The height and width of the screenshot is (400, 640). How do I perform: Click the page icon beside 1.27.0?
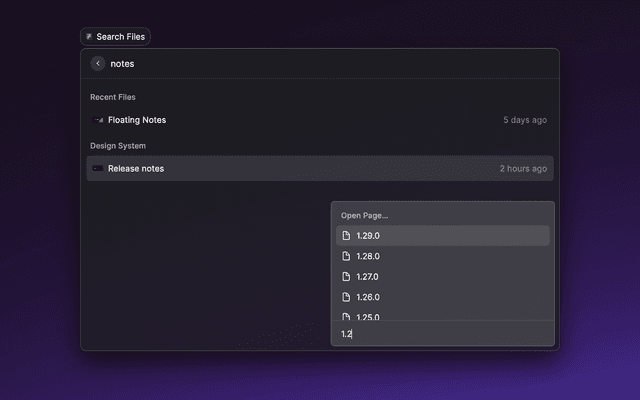(x=346, y=277)
